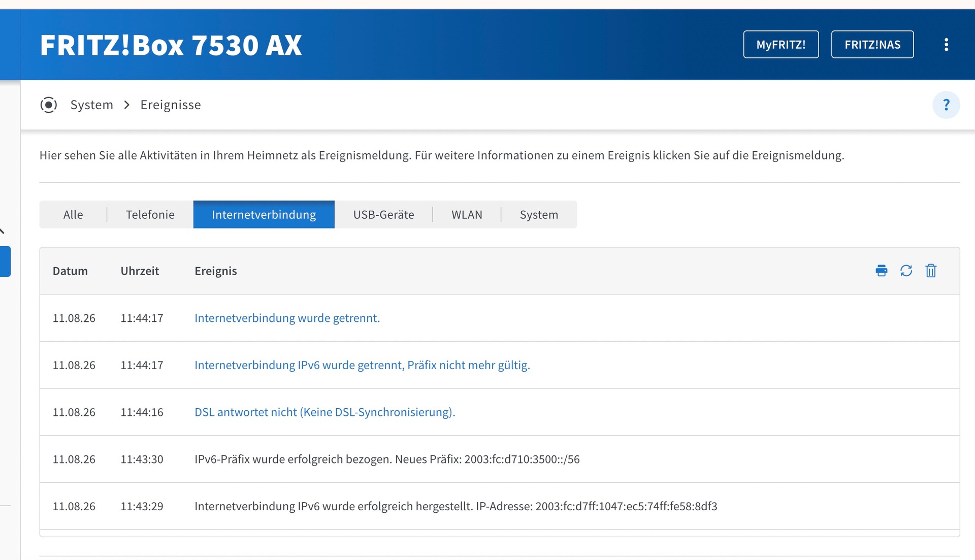Click the time 11:44:16
Image resolution: width=975 pixels, height=560 pixels.
pos(142,412)
